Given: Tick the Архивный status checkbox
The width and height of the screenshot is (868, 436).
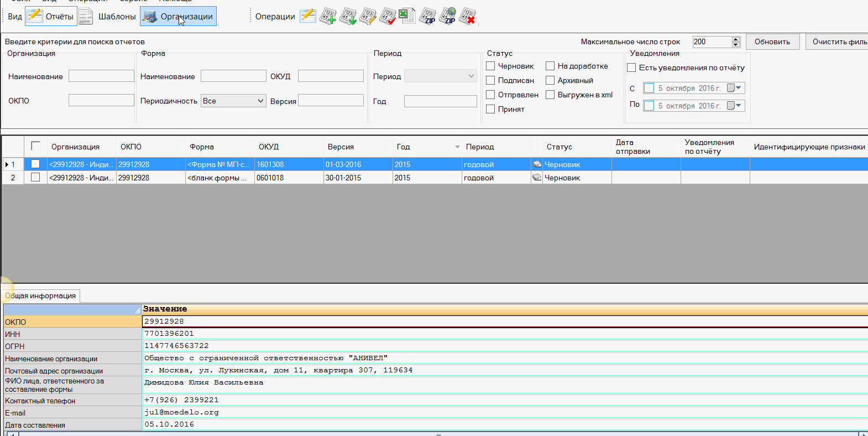Looking at the screenshot, I should click(550, 80).
